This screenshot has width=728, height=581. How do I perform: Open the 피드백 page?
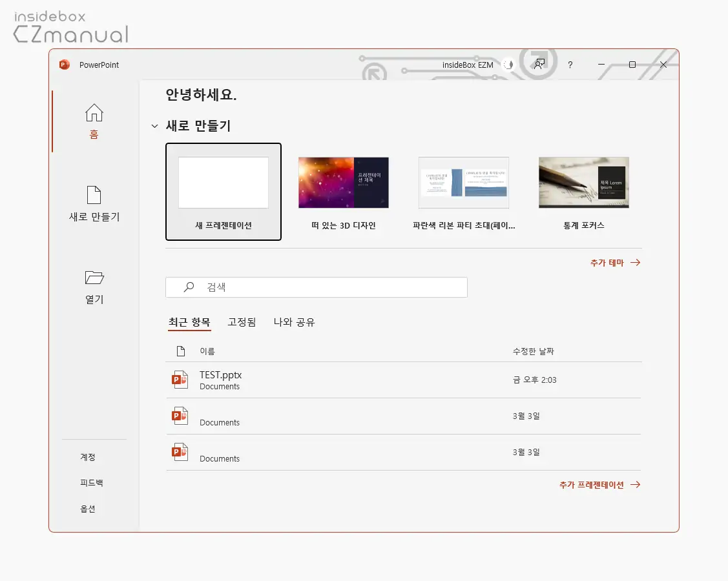tap(92, 483)
